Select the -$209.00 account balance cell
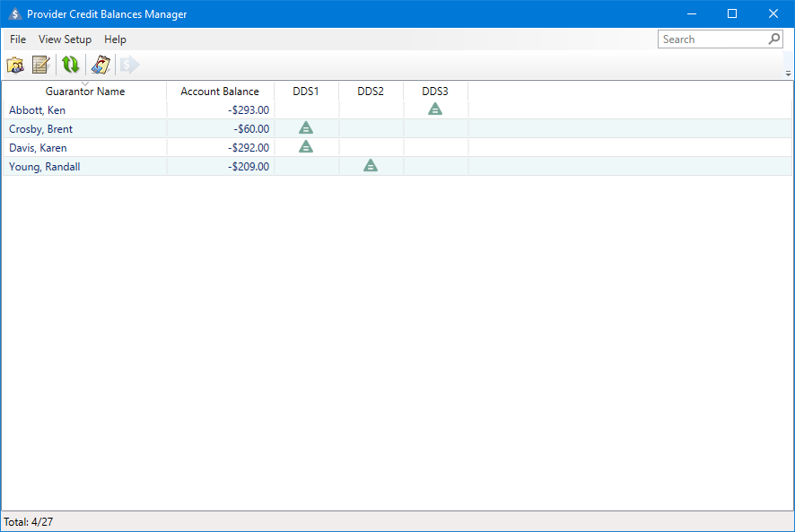The width and height of the screenshot is (795, 532). [x=248, y=167]
